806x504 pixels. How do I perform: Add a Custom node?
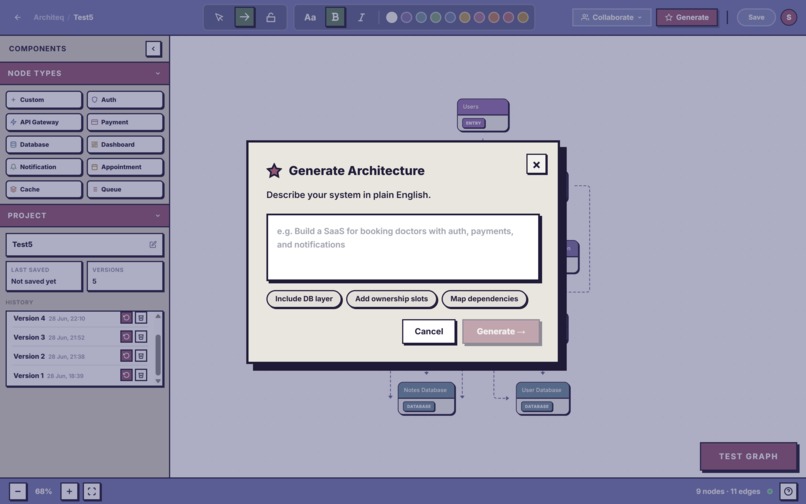(x=44, y=100)
